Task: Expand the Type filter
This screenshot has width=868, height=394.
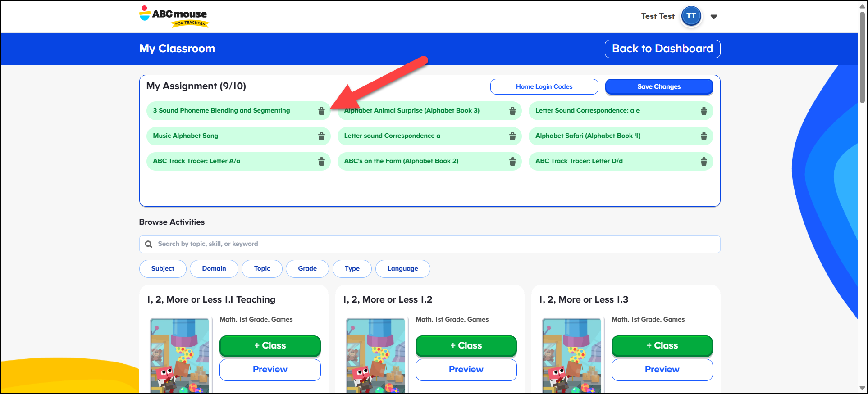Action: [352, 269]
